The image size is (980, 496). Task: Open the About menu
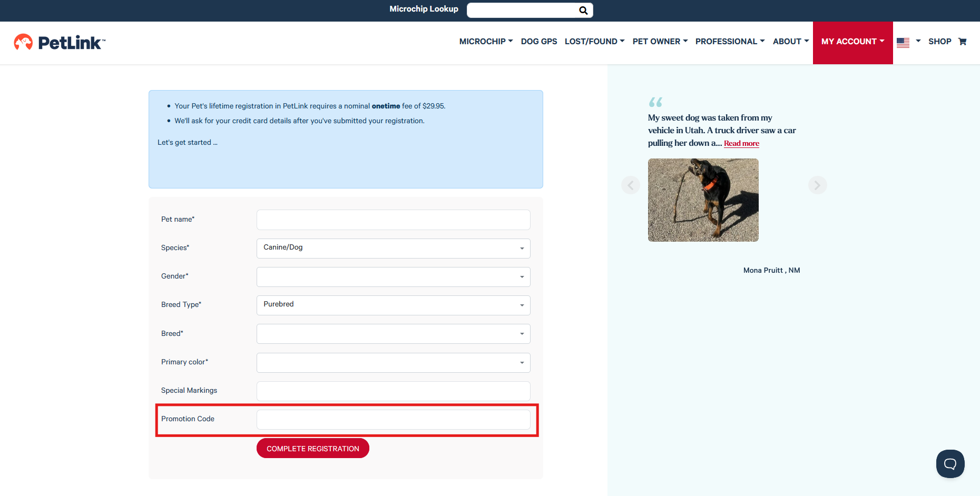(791, 42)
